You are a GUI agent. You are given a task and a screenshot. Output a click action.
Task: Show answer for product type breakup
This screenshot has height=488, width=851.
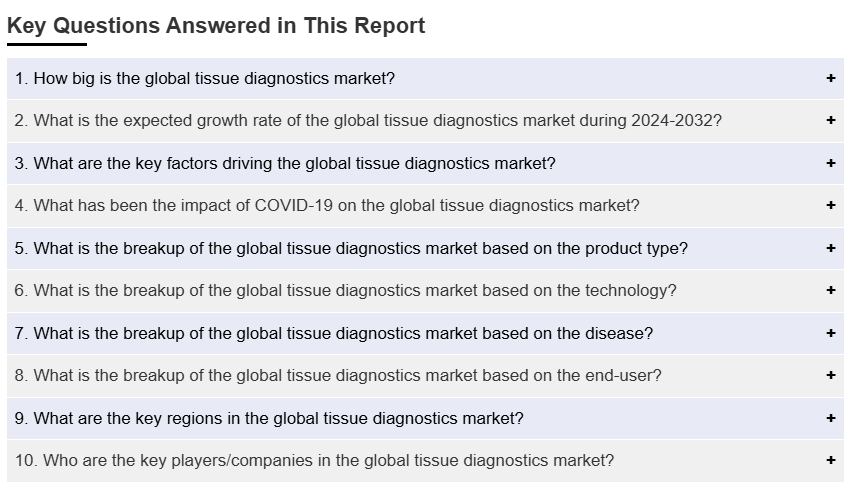coord(351,248)
